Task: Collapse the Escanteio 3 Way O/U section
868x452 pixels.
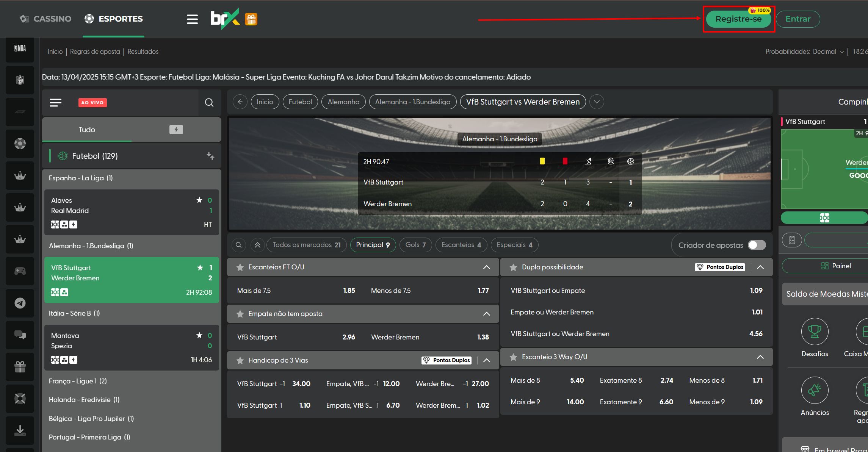Action: click(x=760, y=357)
